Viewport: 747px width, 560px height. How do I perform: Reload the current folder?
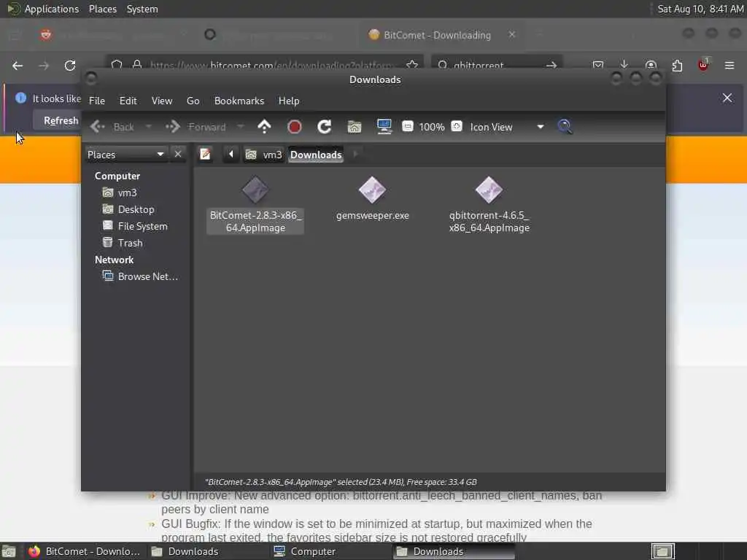[x=325, y=127]
